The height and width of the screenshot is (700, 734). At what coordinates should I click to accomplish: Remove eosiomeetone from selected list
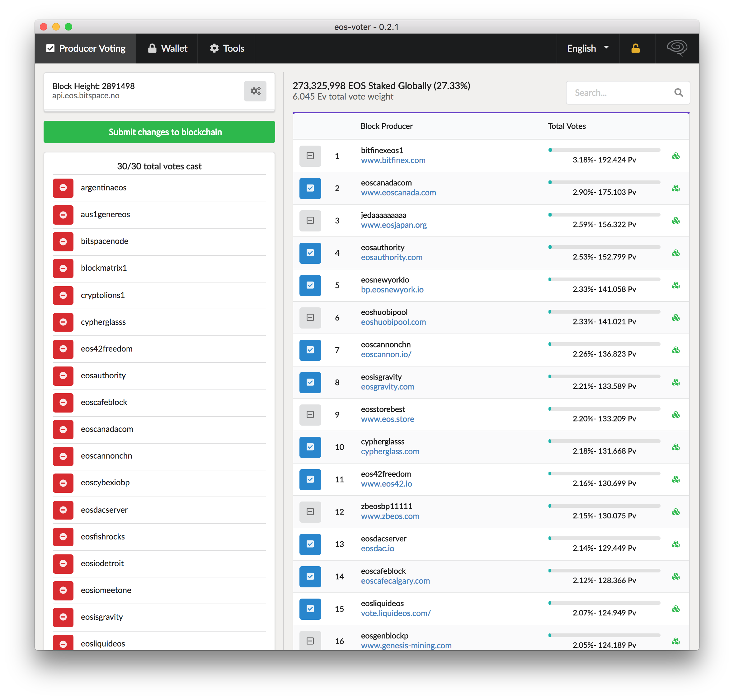[x=63, y=590]
